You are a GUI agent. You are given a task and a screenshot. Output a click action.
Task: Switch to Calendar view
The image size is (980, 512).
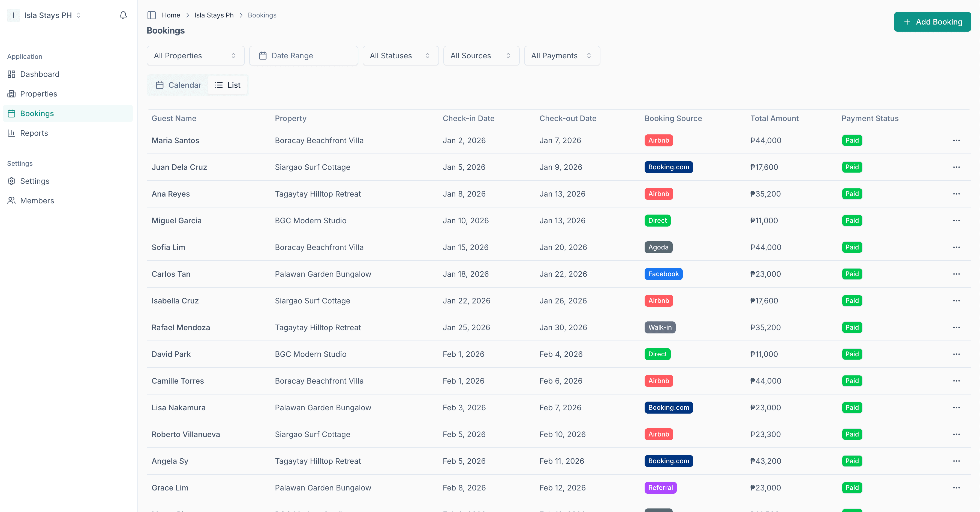coord(178,85)
